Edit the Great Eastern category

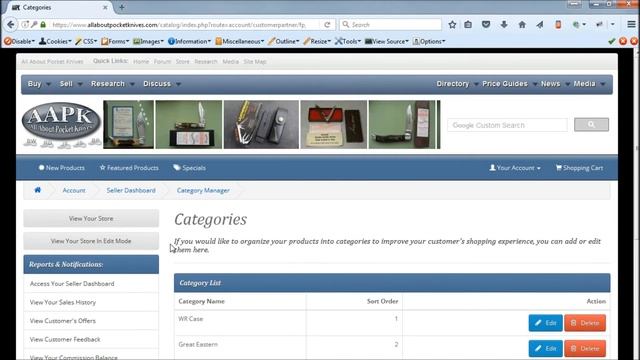pyautogui.click(x=545, y=349)
